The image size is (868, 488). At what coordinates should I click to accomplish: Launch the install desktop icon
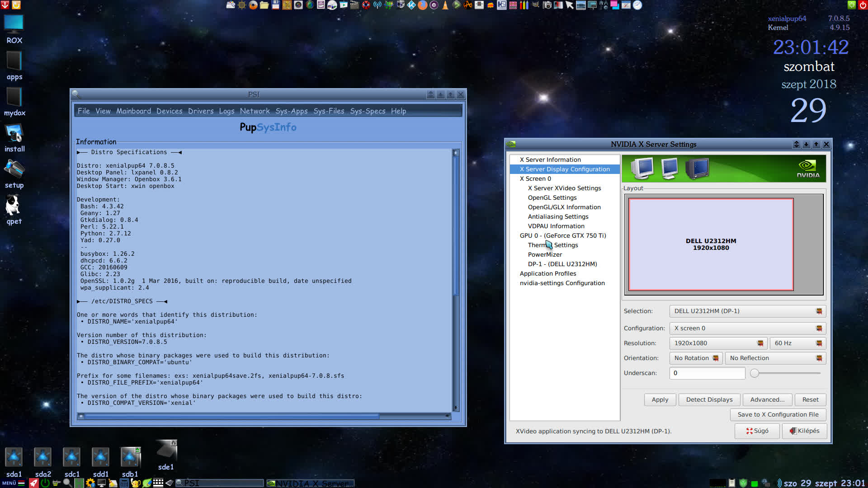click(14, 138)
